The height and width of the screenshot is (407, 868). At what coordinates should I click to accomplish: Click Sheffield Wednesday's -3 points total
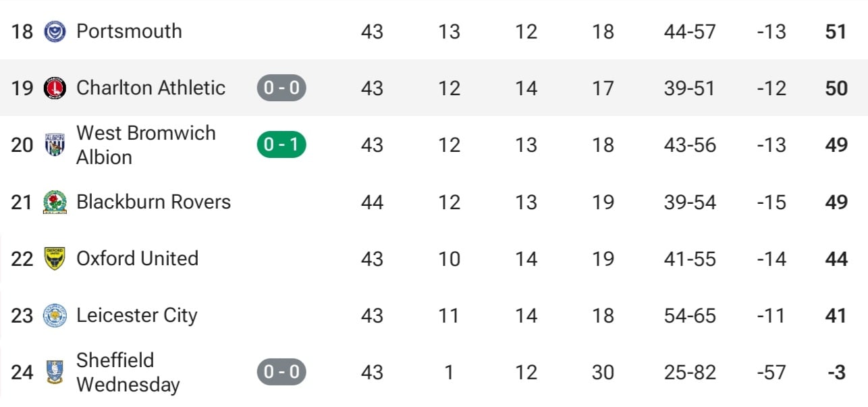pos(837,372)
